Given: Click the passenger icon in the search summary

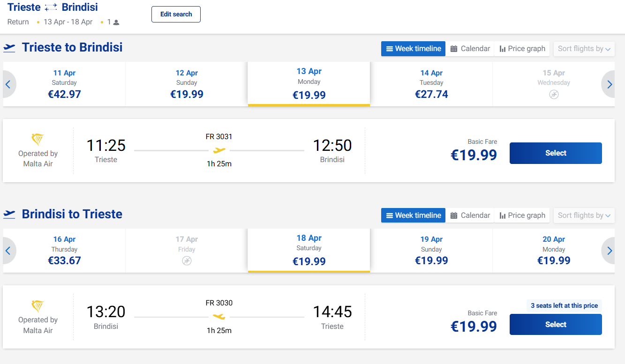Looking at the screenshot, I should pos(116,22).
